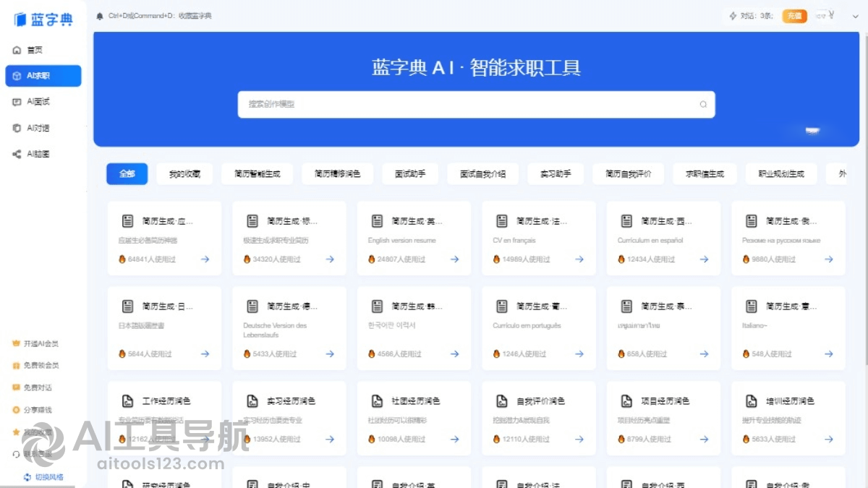Click the spark icon next to 对话 count

pos(733,16)
